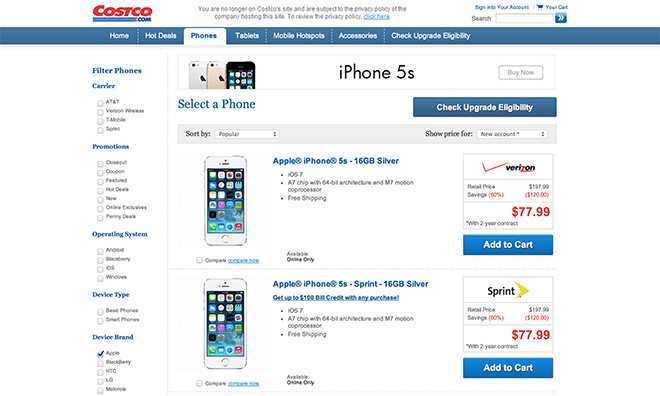Open the shopping cart icon

click(x=540, y=7)
